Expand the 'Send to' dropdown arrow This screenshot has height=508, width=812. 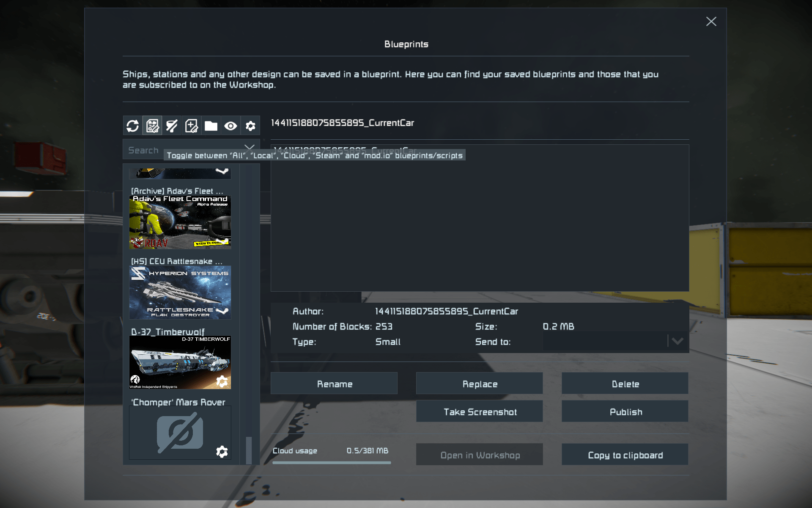pos(677,341)
